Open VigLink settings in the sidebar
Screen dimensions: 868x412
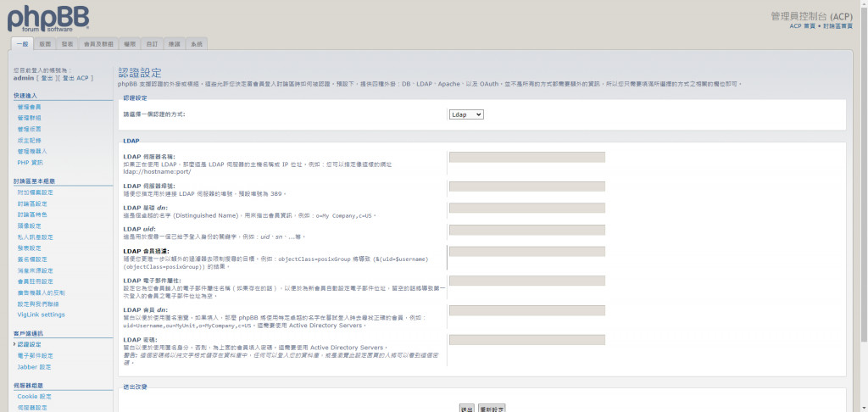[x=41, y=315]
